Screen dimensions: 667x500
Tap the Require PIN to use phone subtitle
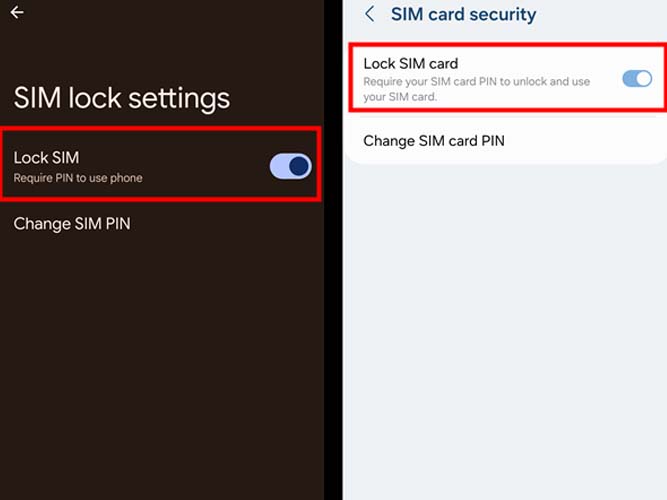coord(78,178)
